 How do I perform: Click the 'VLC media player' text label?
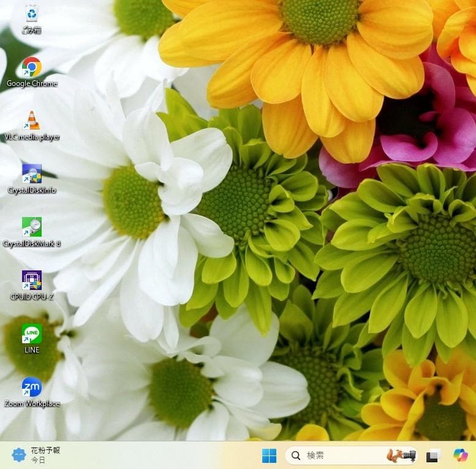pos(32,137)
